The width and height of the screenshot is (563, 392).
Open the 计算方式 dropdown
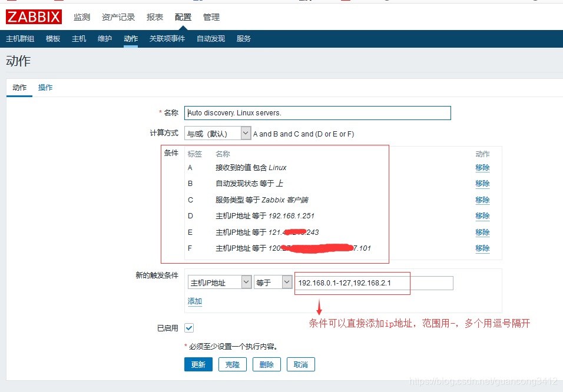pos(217,133)
